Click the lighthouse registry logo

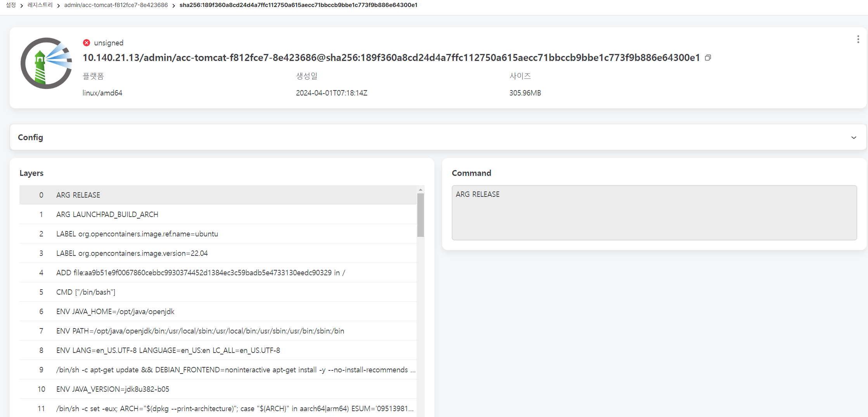(x=46, y=63)
